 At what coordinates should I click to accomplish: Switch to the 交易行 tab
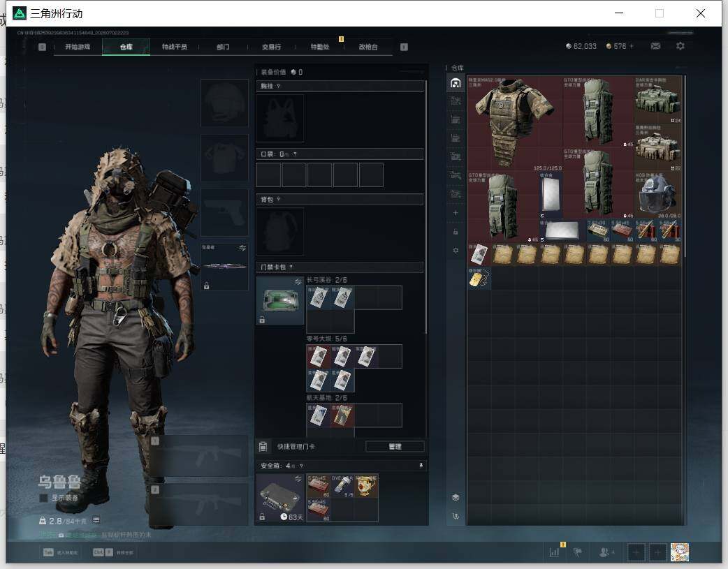pyautogui.click(x=271, y=47)
